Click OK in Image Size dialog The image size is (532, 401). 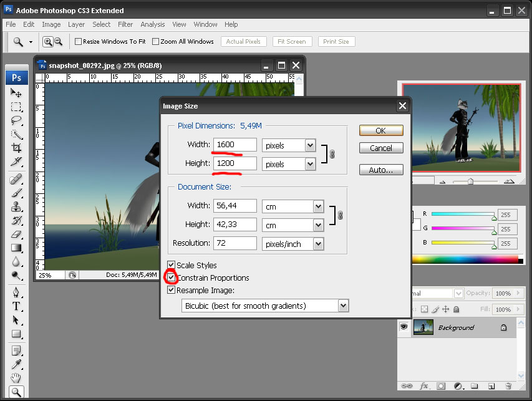click(380, 130)
